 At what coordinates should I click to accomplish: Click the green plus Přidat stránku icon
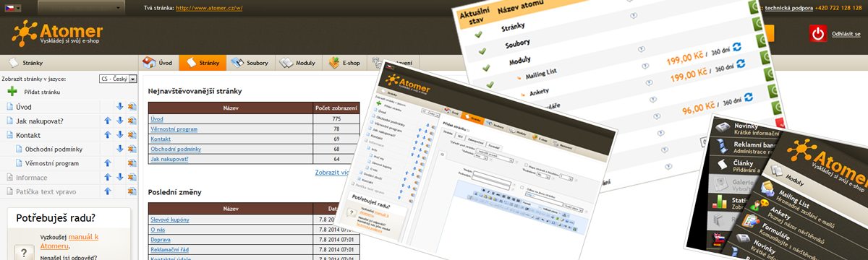(12, 92)
